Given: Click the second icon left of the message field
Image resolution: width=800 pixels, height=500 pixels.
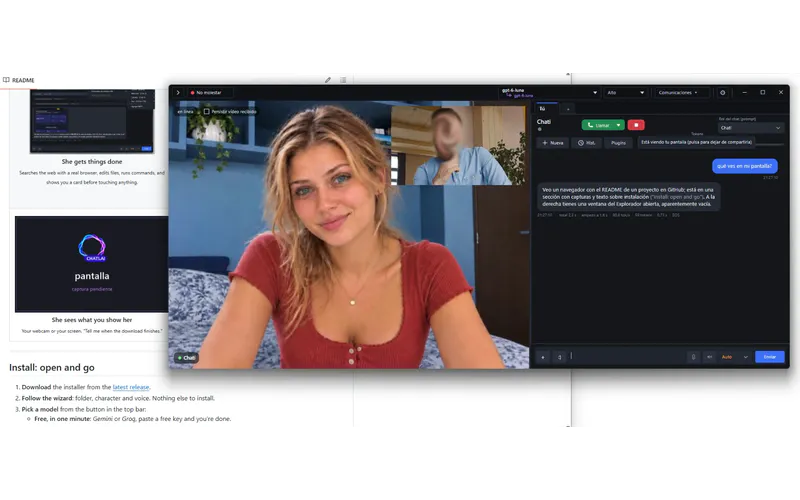Looking at the screenshot, I should (x=559, y=357).
